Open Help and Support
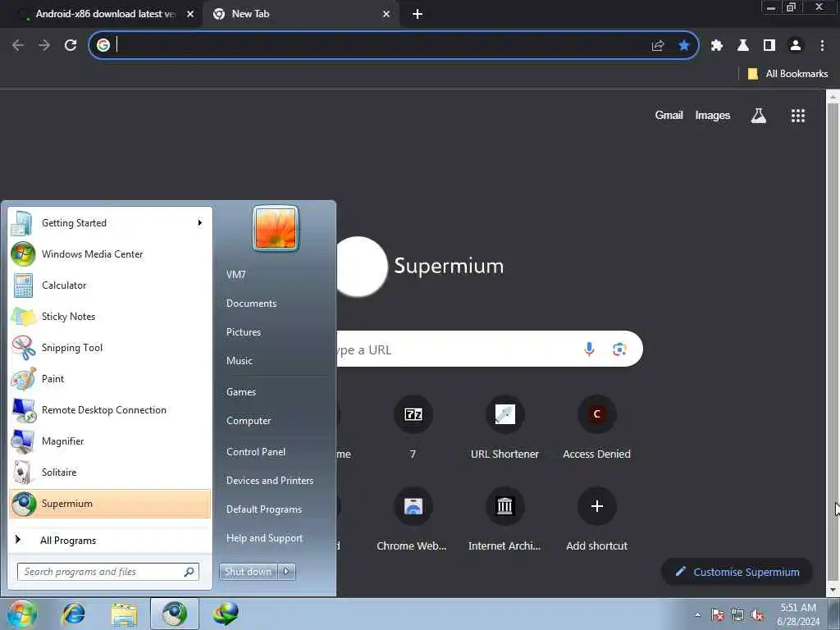Image resolution: width=840 pixels, height=630 pixels. click(264, 538)
